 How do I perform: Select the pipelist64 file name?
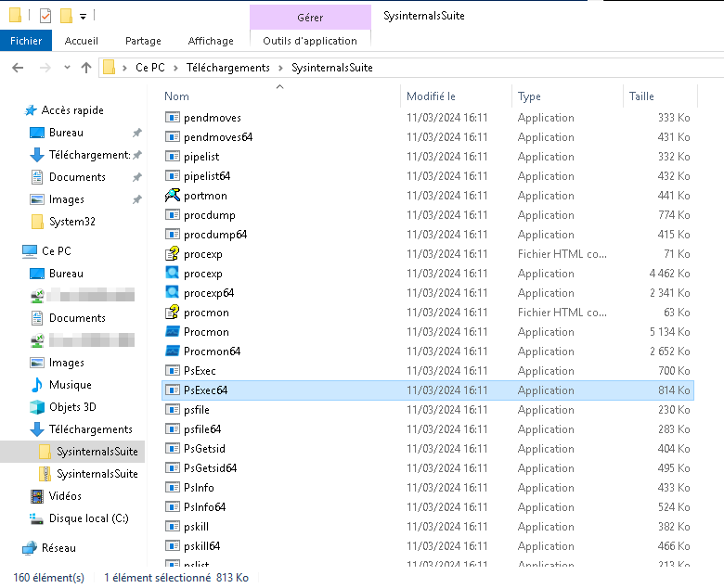[x=207, y=176]
